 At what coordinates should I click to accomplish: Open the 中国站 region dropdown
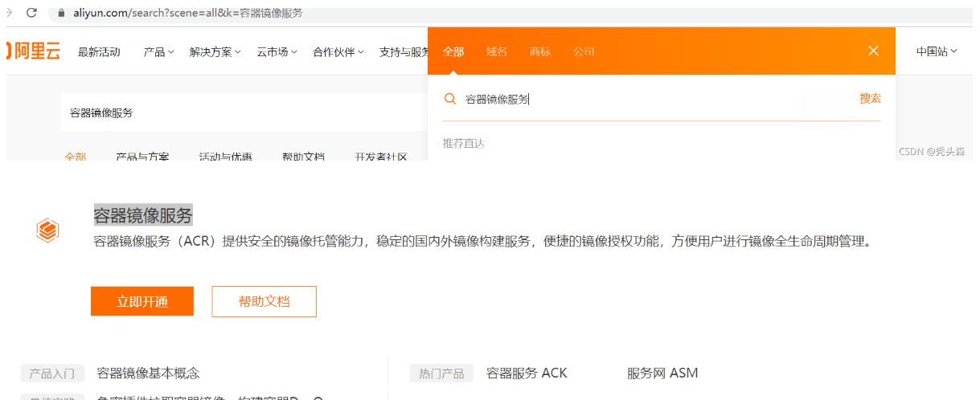[937, 51]
